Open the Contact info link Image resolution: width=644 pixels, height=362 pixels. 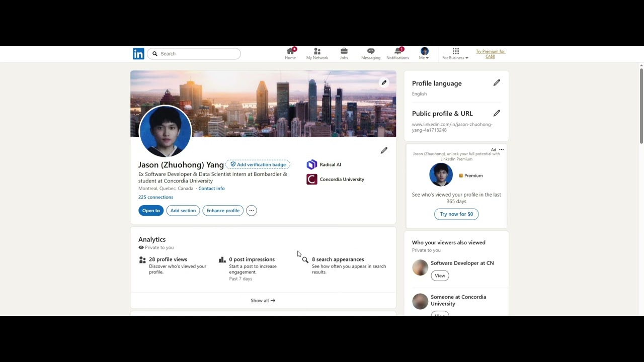coord(211,189)
